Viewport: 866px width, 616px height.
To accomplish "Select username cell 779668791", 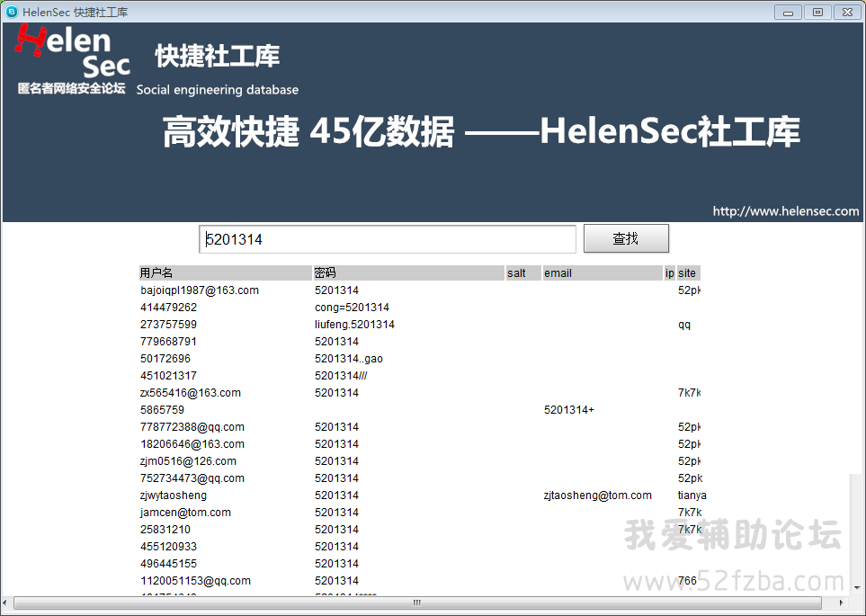I will coord(168,342).
